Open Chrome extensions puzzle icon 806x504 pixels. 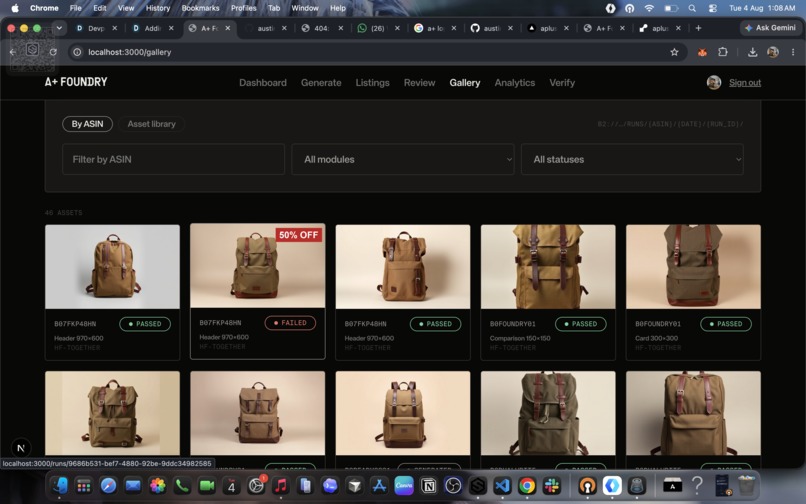point(723,52)
